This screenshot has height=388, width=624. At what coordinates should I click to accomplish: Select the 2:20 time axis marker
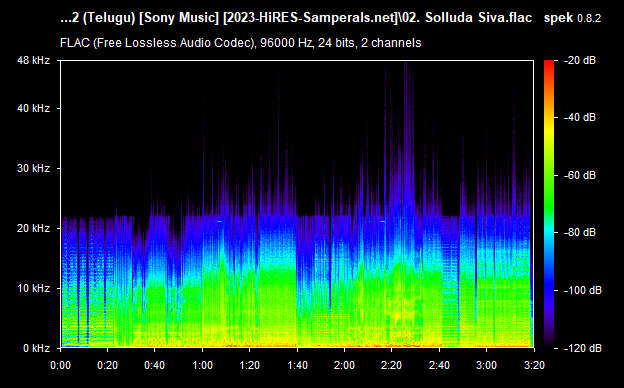click(392, 365)
